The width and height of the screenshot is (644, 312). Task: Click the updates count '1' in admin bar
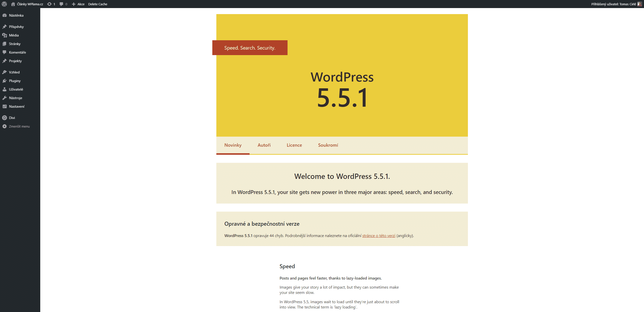[x=54, y=4]
